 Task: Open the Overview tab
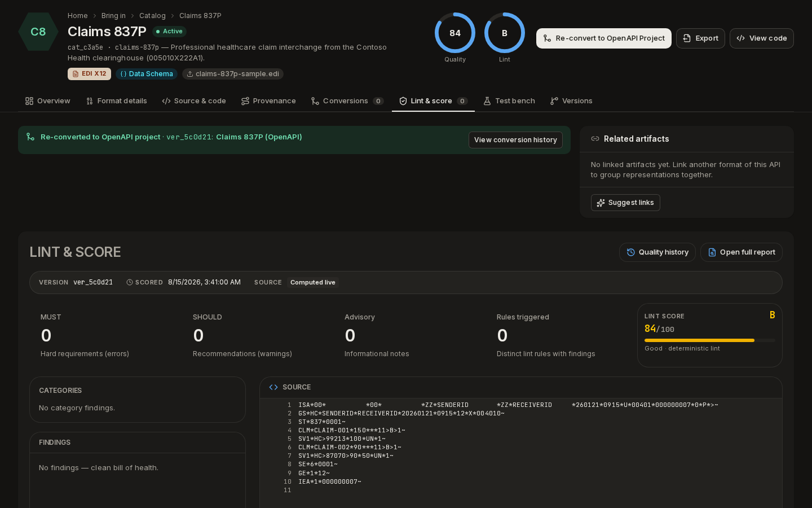pos(48,101)
